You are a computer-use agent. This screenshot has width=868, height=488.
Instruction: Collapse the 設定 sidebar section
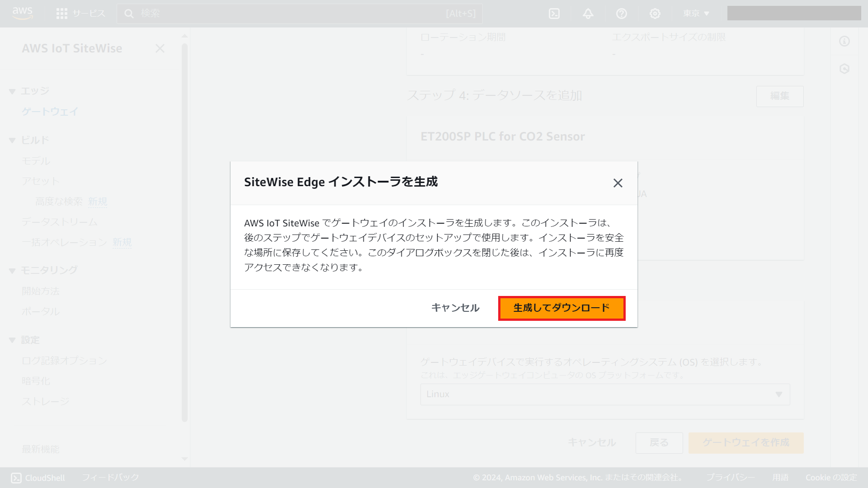[12, 340]
